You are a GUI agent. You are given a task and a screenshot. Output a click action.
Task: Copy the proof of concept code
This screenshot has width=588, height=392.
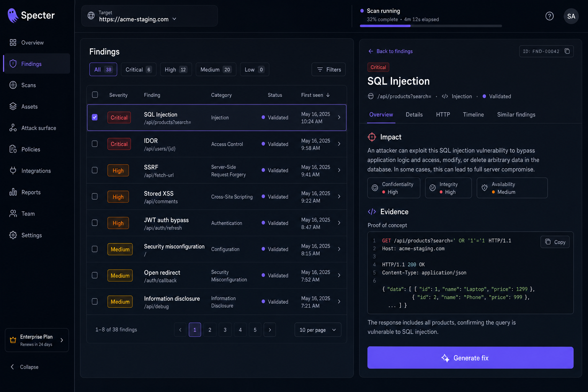[x=555, y=242]
